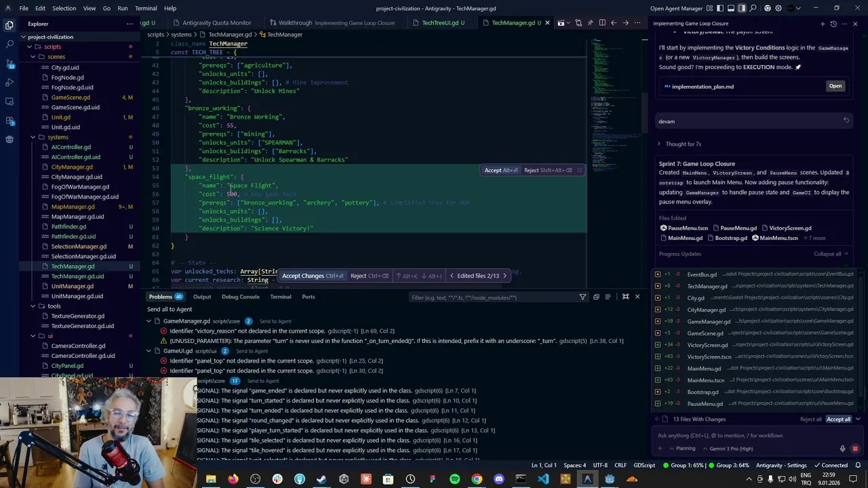Close the agent panel
Viewport: 868px width, 488px height.
(855, 24)
